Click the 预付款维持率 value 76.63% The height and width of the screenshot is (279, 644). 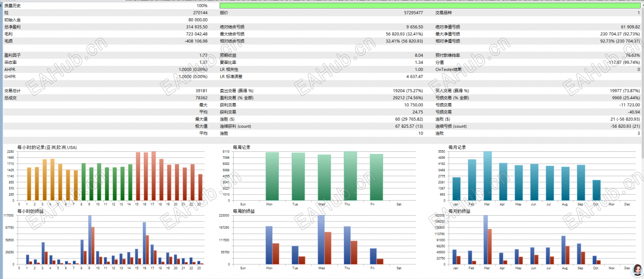pos(633,55)
